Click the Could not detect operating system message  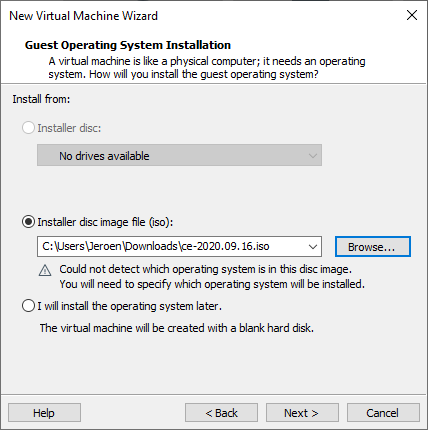(212, 277)
